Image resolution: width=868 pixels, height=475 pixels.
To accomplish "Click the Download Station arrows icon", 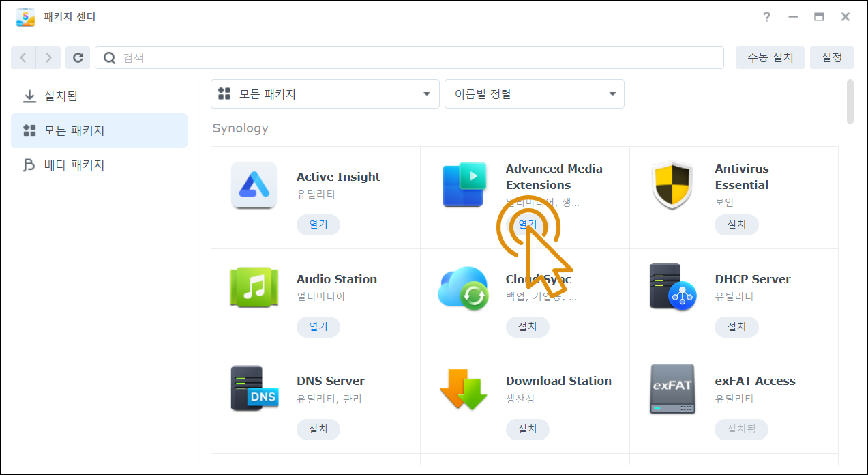I will (x=464, y=389).
